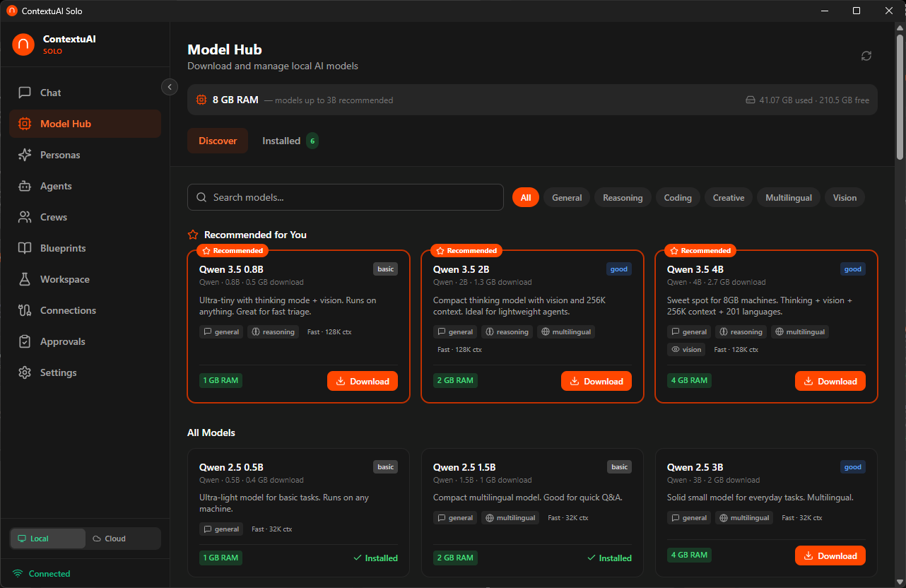Click the search models input field
The image size is (906, 588).
tap(346, 197)
